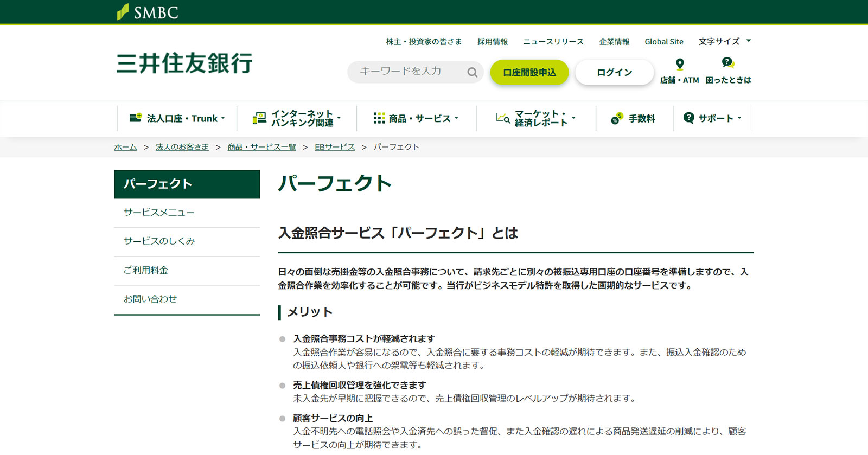Select お問い合わせ in sidebar
This screenshot has width=868, height=455.
[x=187, y=299]
